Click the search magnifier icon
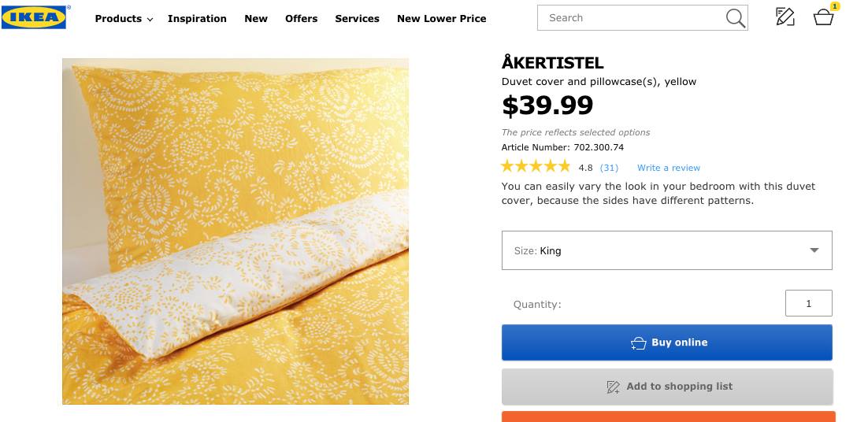The height and width of the screenshot is (422, 868). tap(735, 18)
